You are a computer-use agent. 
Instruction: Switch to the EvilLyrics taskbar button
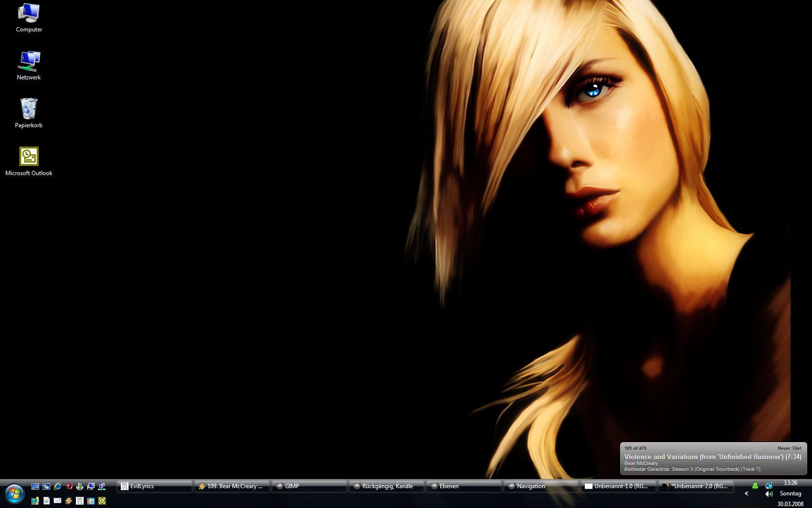(x=154, y=486)
